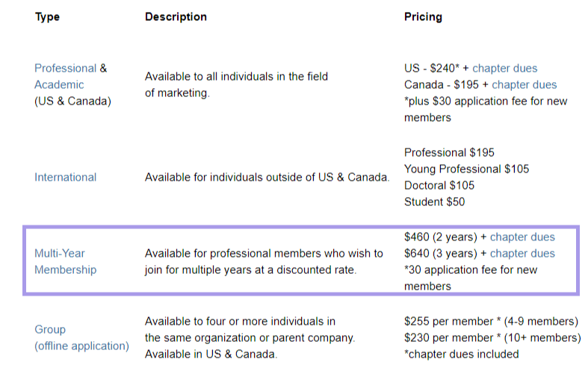Screen dimensions: 588x365
Task: Click the $230 per member pricing line
Action: click(x=492, y=338)
